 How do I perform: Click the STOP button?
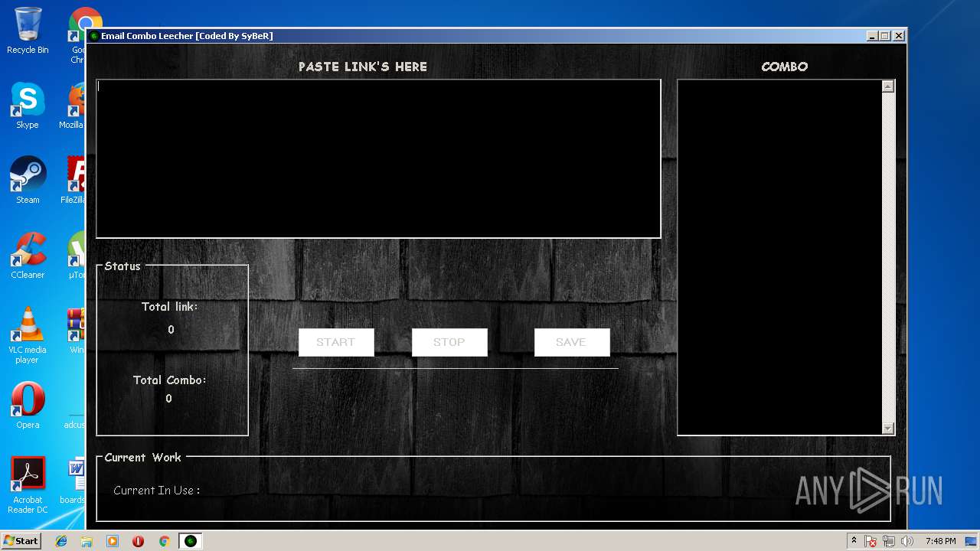coord(449,342)
